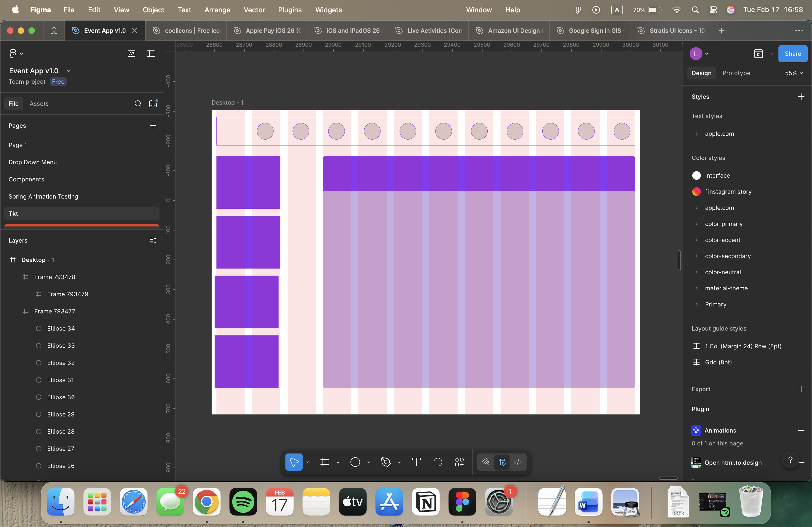Switch to Design mode in toolbar
The image size is (812, 527).
pyautogui.click(x=502, y=462)
